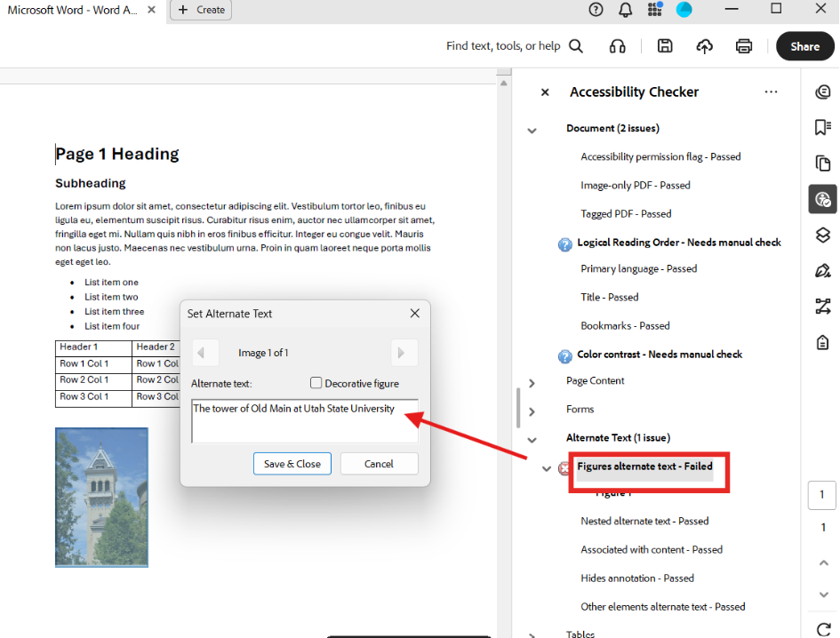Click the Cancel button

(380, 464)
